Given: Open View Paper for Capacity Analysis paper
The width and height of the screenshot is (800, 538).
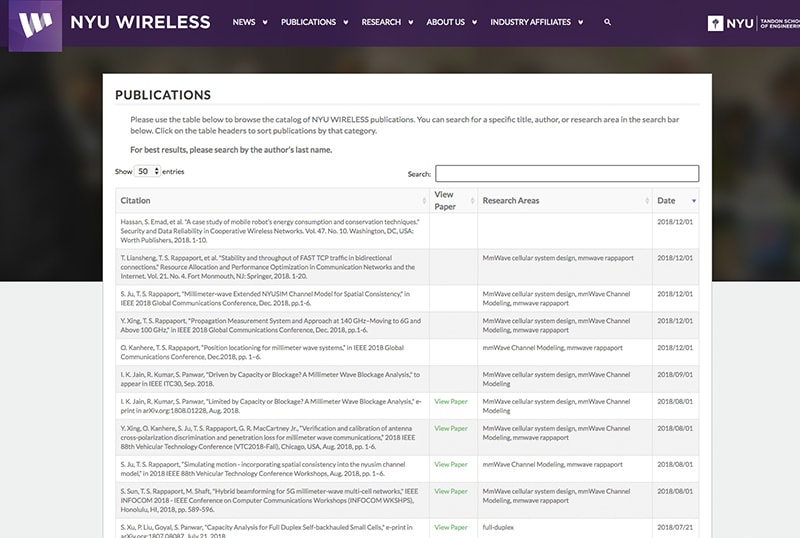Looking at the screenshot, I should click(x=450, y=527).
